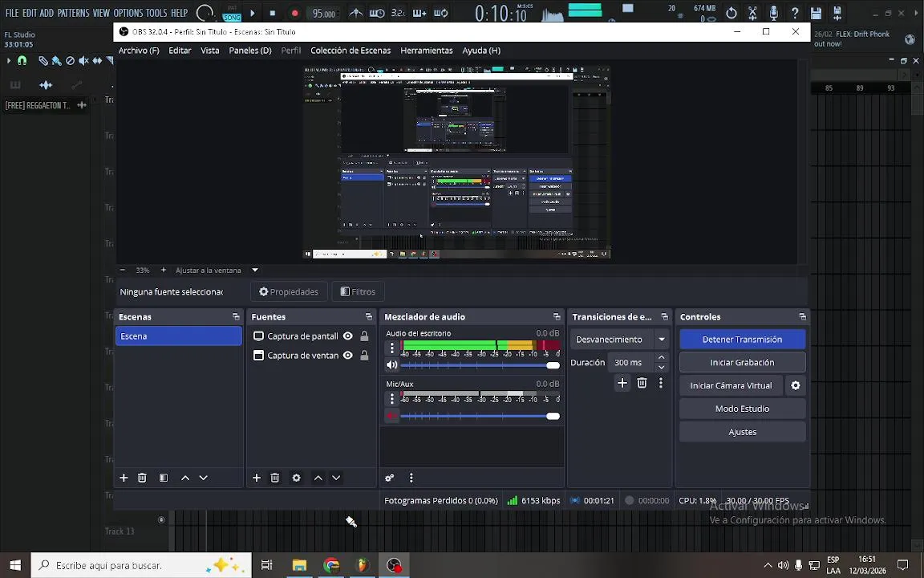The width and height of the screenshot is (924, 578).
Task: Mute the Audio del escritorio speaker
Action: point(392,365)
